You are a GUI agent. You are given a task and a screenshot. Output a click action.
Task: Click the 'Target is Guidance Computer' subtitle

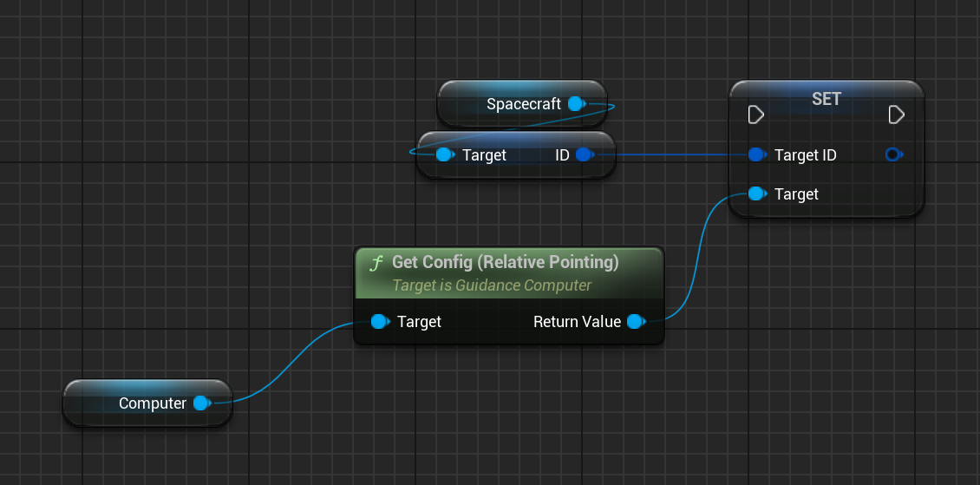492,285
